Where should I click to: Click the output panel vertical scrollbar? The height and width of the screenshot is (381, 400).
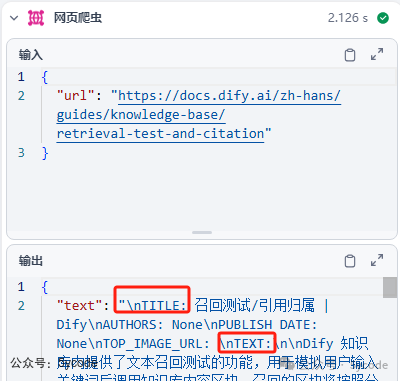tap(390, 287)
